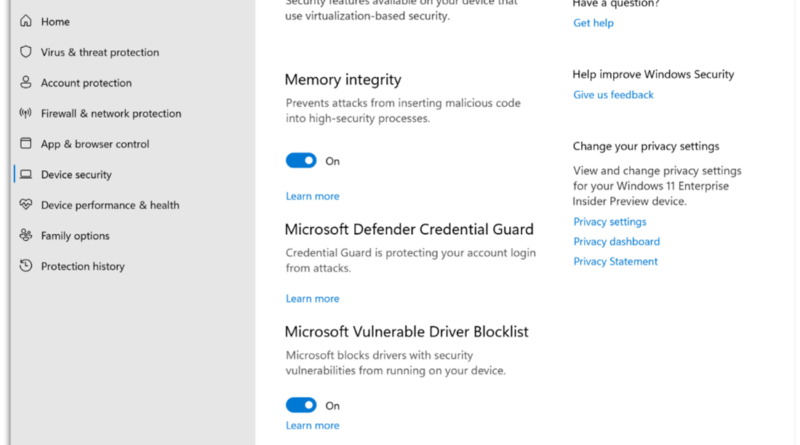The width and height of the screenshot is (800, 445).
Task: Go to Family options
Action: [75, 236]
